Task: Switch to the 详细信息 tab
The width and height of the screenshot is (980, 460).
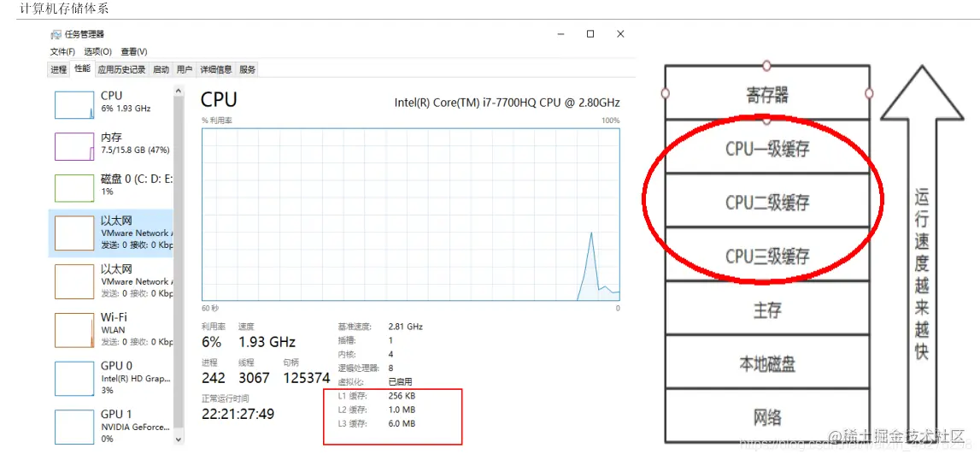Action: pos(216,69)
